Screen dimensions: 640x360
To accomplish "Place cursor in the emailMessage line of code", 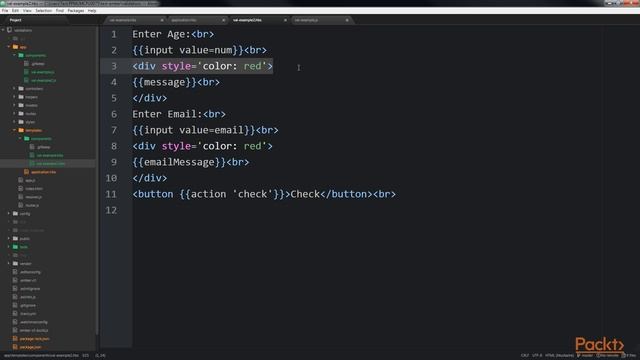I will 191,162.
